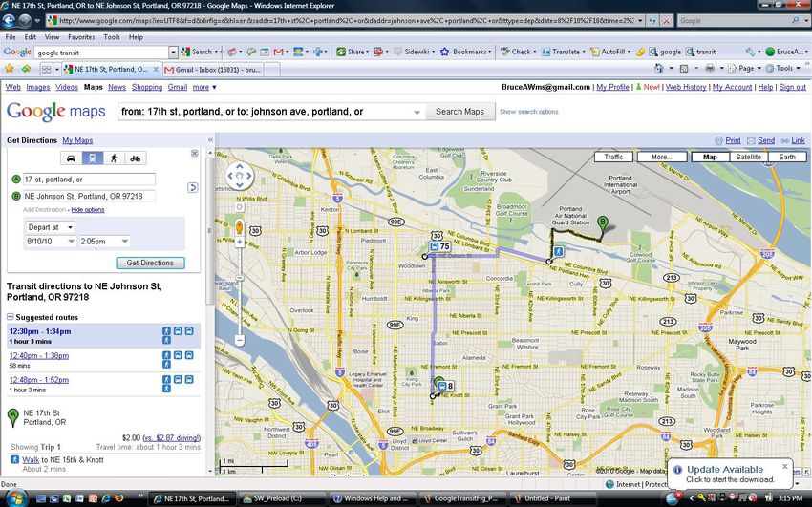812x507 pixels.
Task: Open the File menu
Action: [11, 37]
